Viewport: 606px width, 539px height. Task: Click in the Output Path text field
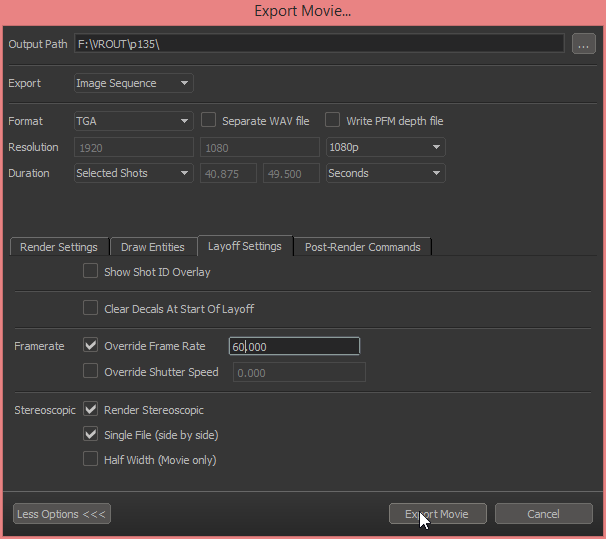point(319,44)
